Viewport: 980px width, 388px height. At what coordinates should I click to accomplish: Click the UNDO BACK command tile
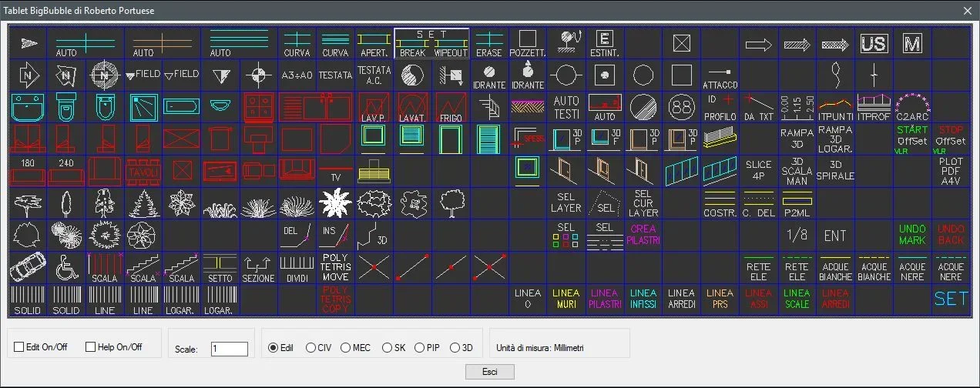[951, 235]
